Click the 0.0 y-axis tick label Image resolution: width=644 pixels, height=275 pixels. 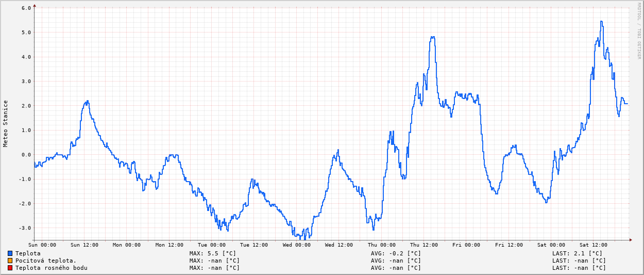(26, 154)
